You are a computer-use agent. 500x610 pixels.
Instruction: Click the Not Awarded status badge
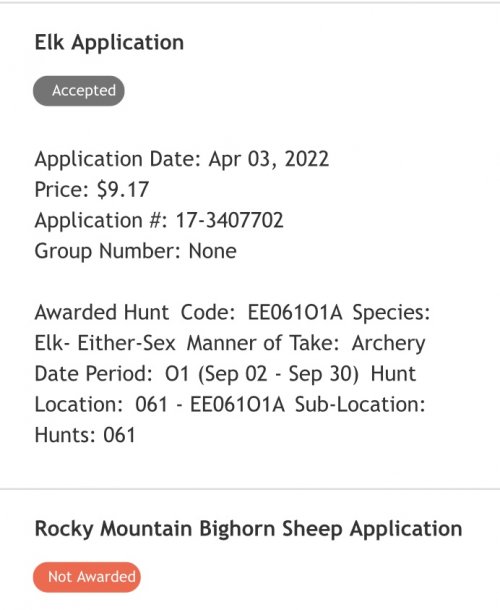[x=87, y=577]
